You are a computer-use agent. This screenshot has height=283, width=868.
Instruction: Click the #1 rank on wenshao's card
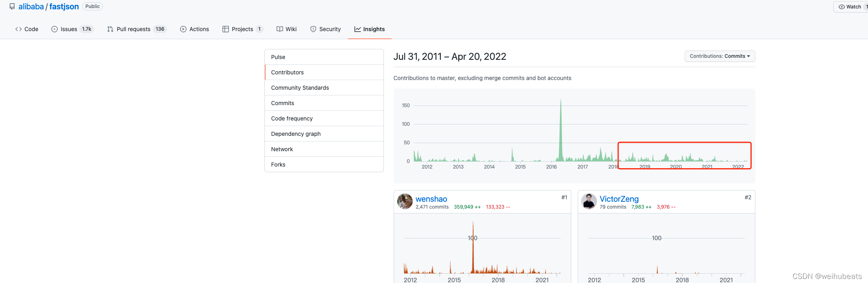point(564,197)
